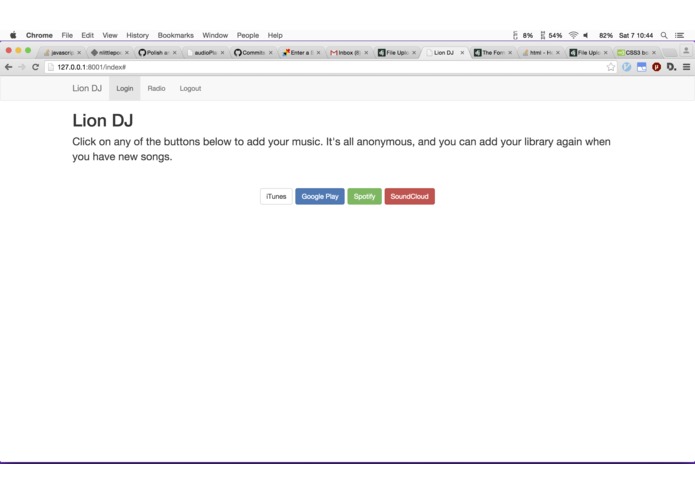Click the 54% stat in the menu bar
This screenshot has height=494, width=695.
pyautogui.click(x=555, y=35)
